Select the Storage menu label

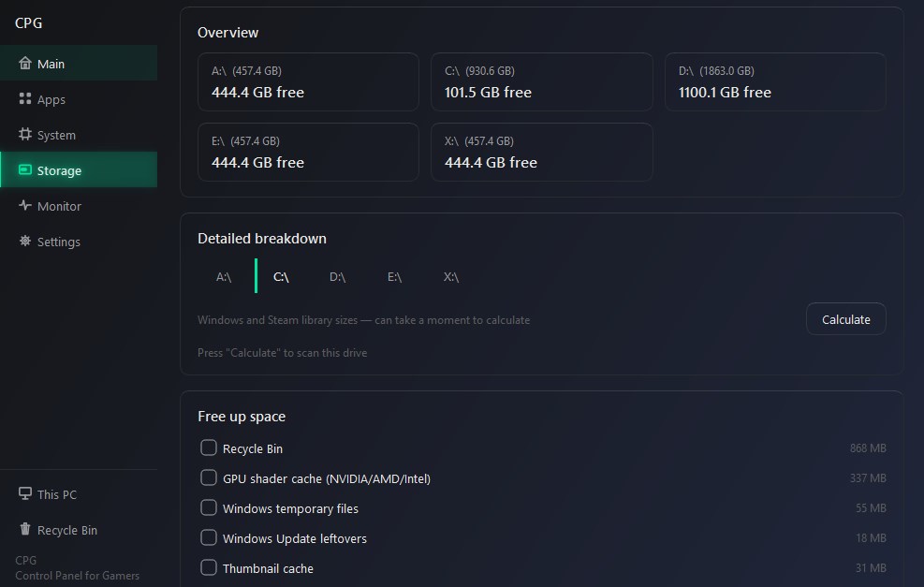pyautogui.click(x=60, y=170)
